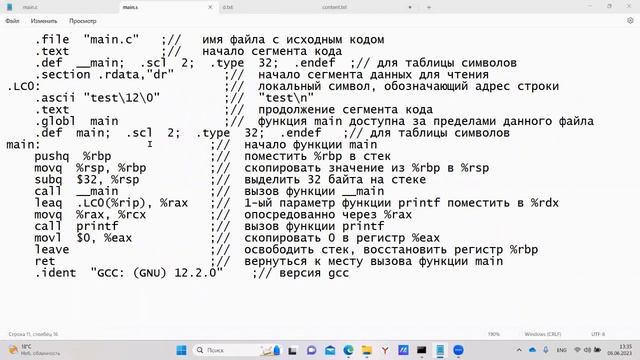Click the 'subq $32, %rsp' instruction
This screenshot has width=640, height=360.
[x=87, y=180]
